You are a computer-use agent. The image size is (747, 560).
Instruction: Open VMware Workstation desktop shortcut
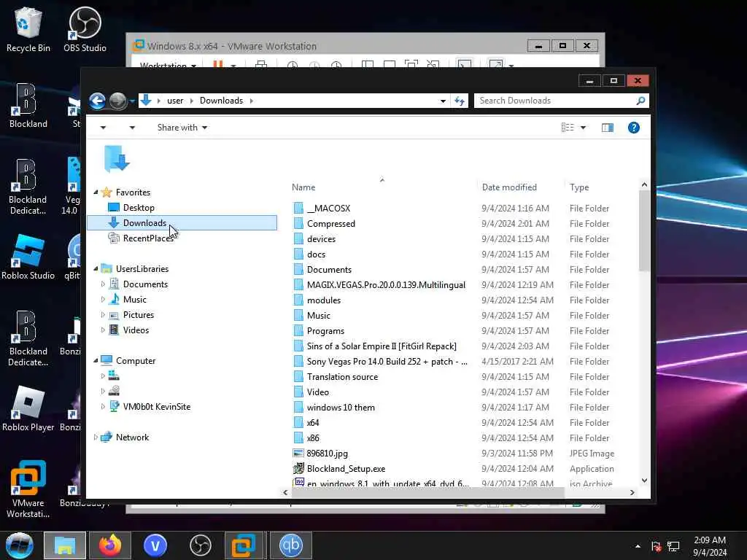click(x=28, y=489)
